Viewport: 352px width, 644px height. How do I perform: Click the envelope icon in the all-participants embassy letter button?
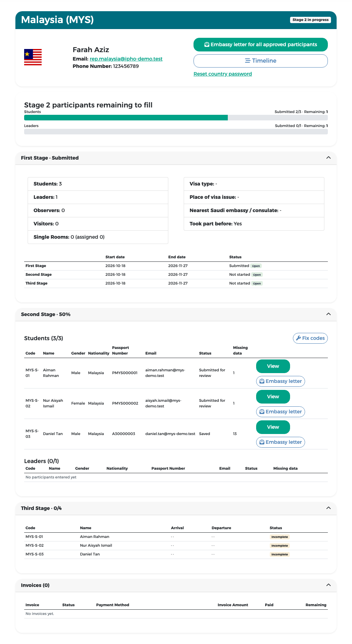tap(207, 45)
